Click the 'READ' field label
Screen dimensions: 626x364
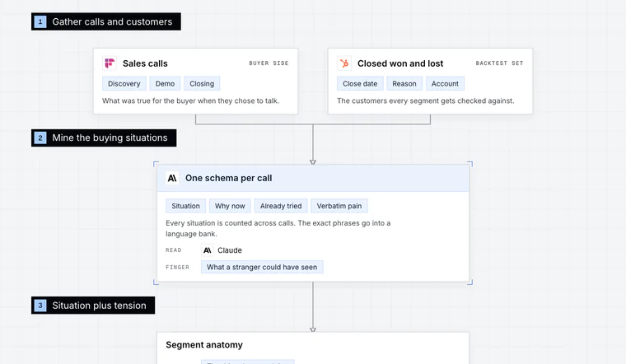point(173,250)
